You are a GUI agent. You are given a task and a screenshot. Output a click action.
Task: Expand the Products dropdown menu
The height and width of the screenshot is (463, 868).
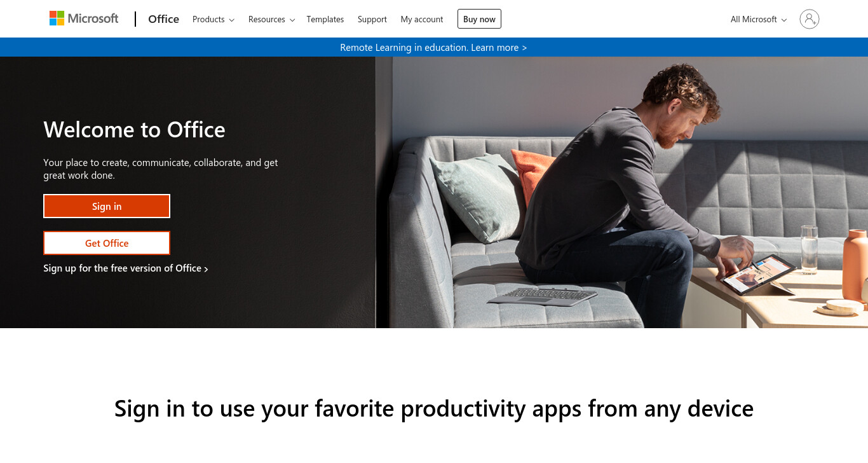(214, 19)
